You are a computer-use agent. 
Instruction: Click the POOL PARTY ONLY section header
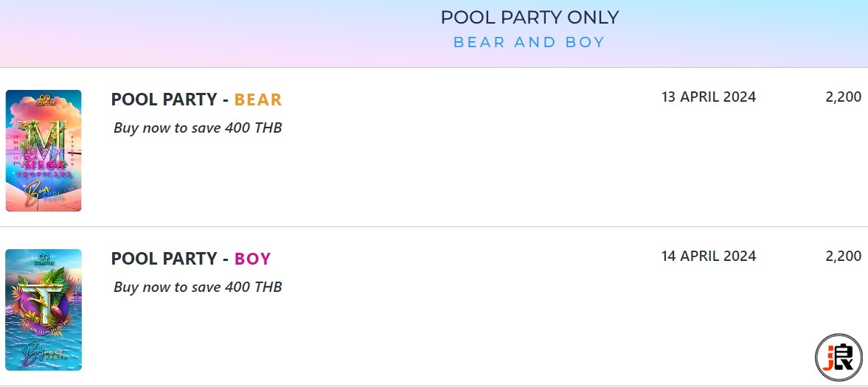point(530,17)
